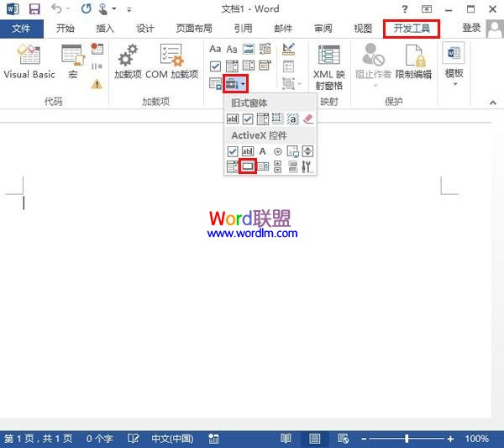This screenshot has height=448, width=504.
Task: Insert ActiveX command button control
Action: point(248,166)
